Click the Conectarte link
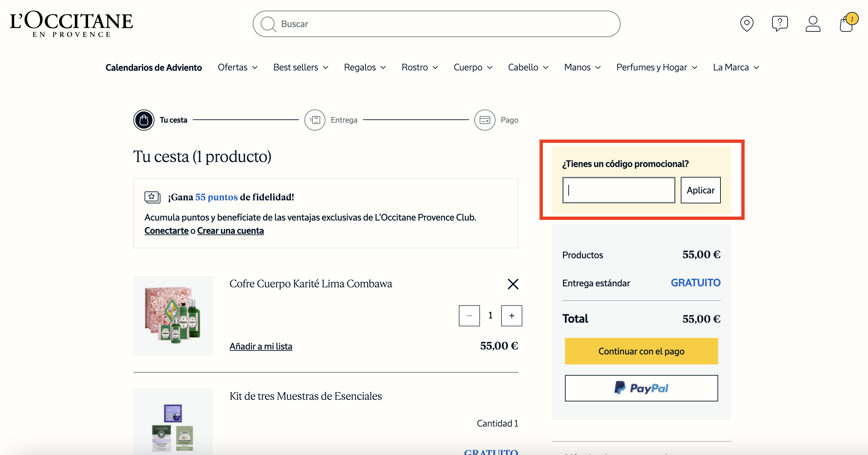 166,231
